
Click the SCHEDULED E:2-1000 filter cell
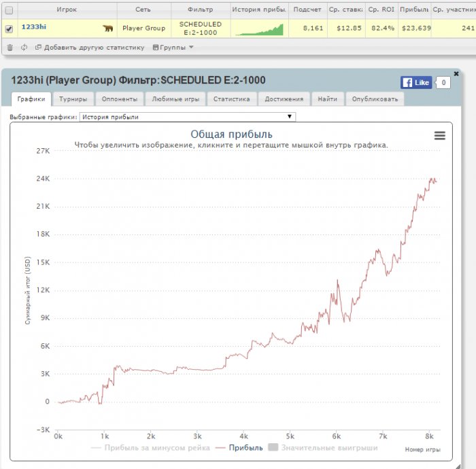tap(201, 29)
